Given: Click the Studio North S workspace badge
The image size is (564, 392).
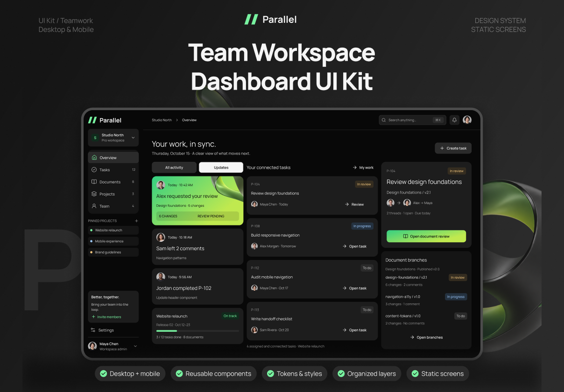Looking at the screenshot, I should point(95,138).
